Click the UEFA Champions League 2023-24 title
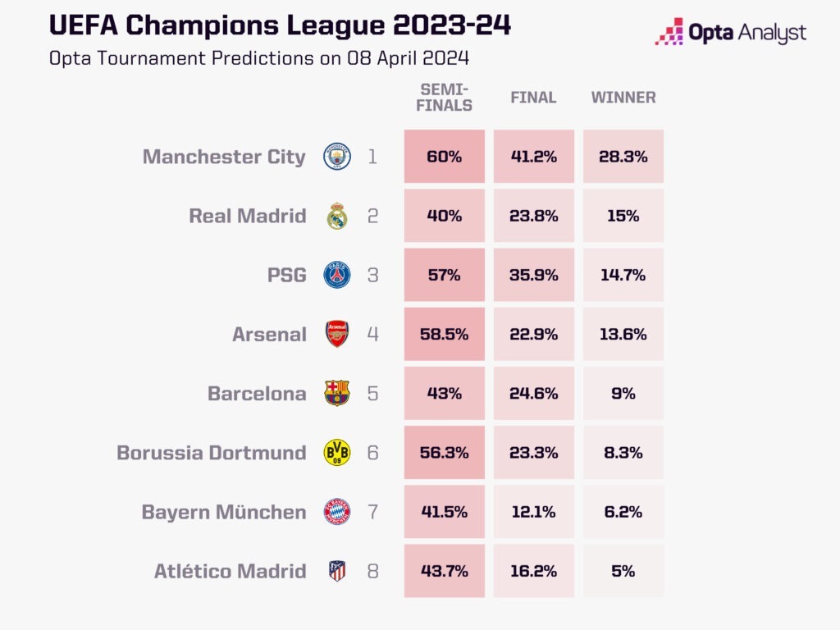840x630 pixels. click(x=280, y=25)
